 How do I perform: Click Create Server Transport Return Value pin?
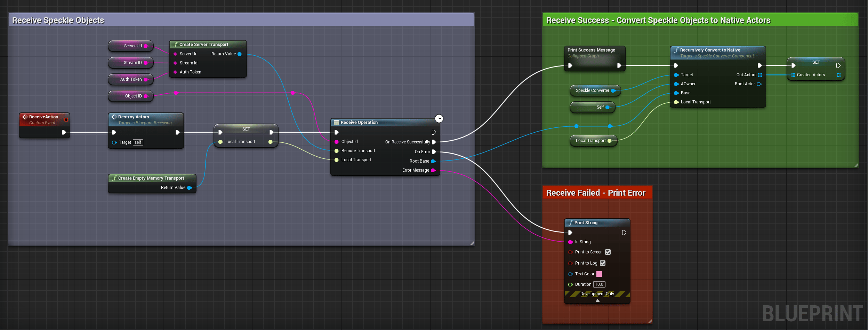point(240,54)
